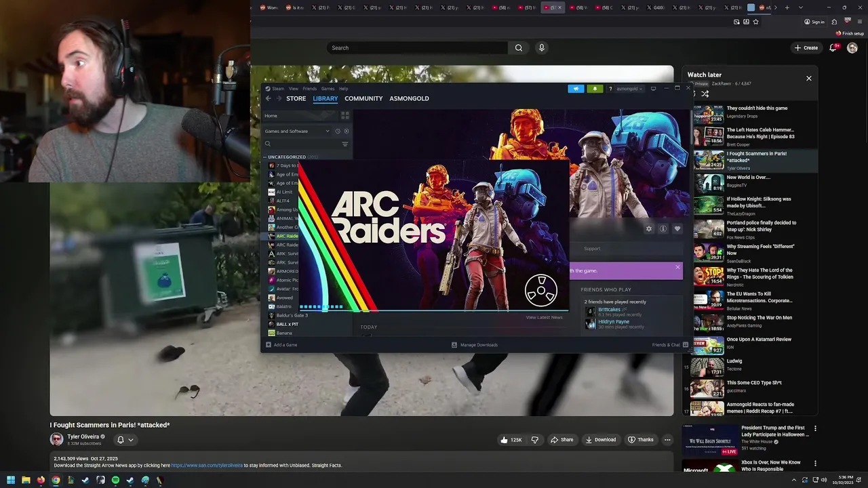The height and width of the screenshot is (488, 868).
Task: Go forward with Steam forward arrow
Action: tap(278, 98)
